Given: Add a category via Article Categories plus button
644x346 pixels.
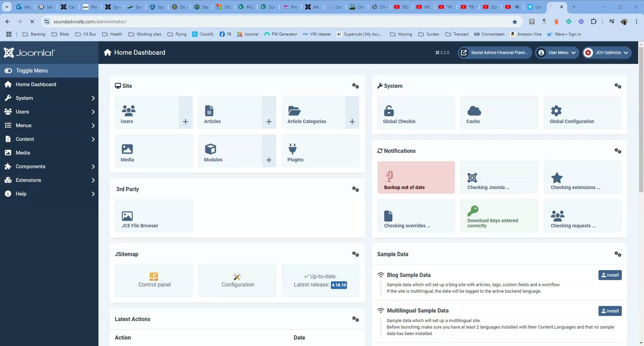Looking at the screenshot, I should coord(352,112).
